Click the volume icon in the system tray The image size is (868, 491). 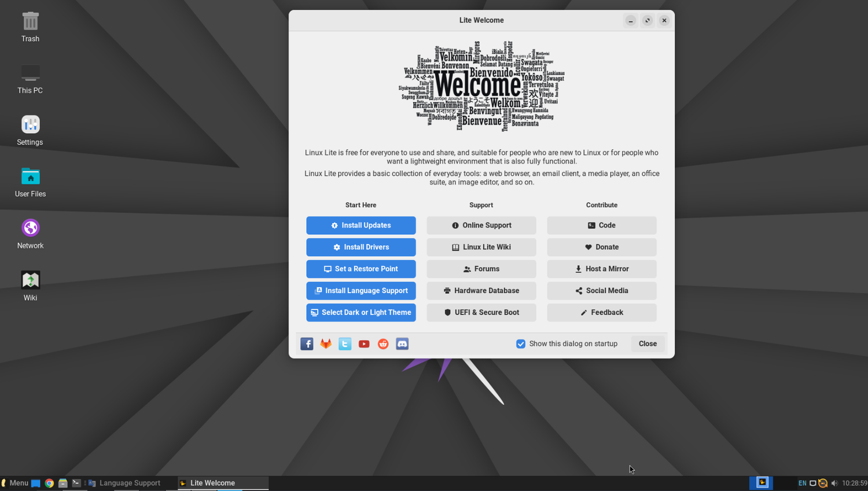(834, 482)
